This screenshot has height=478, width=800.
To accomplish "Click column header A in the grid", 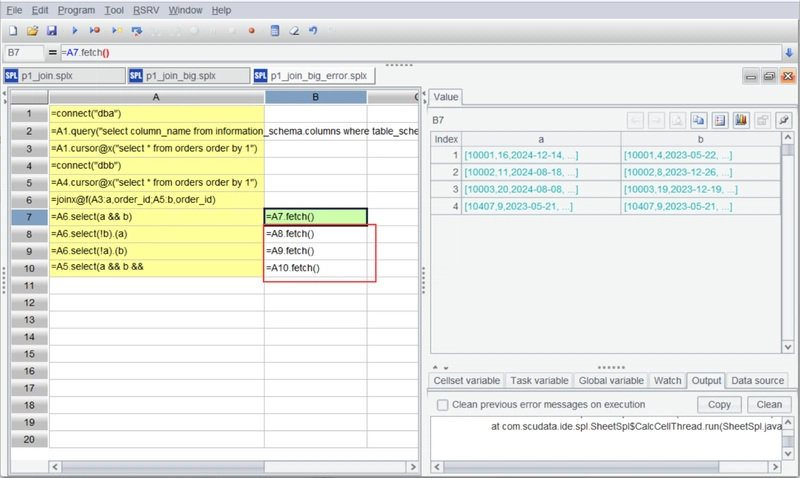I will [157, 97].
